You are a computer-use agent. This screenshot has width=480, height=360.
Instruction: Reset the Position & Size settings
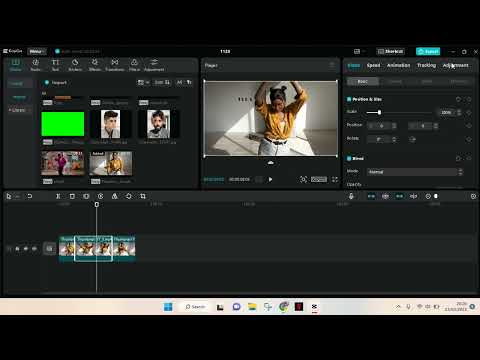(x=458, y=99)
